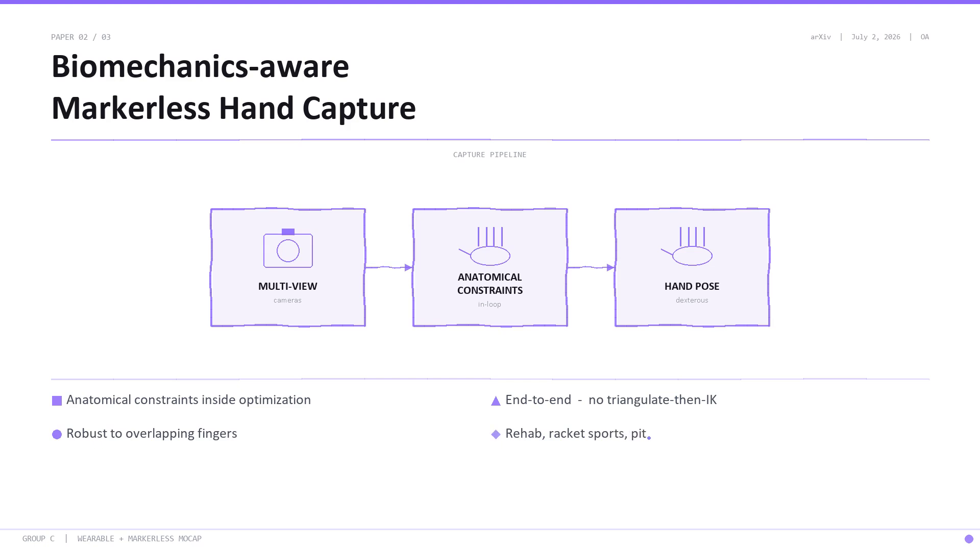The width and height of the screenshot is (980, 551).
Task: Click the hand icon above Hand Pose
Action: coord(687,246)
